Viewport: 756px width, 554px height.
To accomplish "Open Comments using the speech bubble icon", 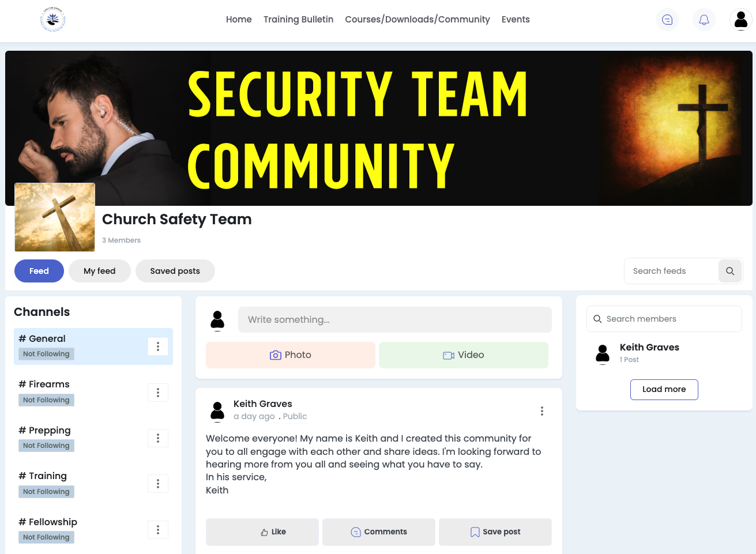I will 356,532.
